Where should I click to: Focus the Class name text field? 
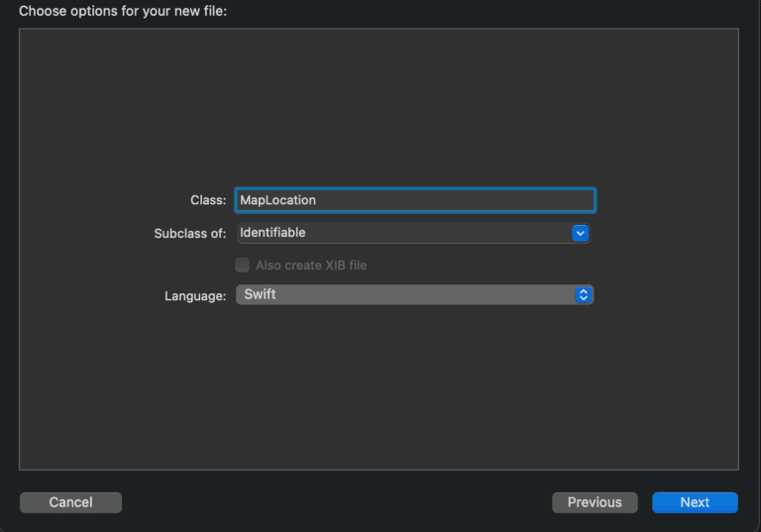click(415, 200)
